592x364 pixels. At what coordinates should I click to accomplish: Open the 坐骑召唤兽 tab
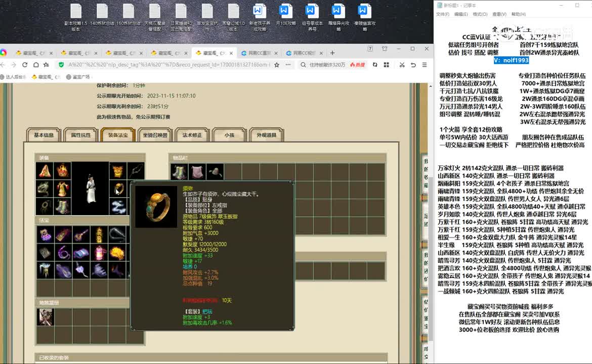[155, 135]
